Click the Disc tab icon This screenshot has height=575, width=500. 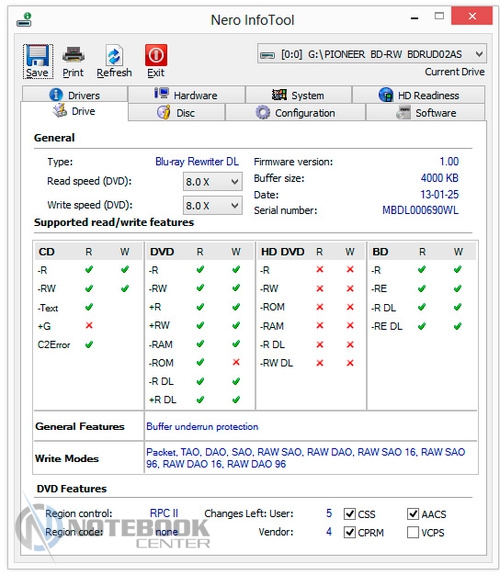tap(164, 112)
